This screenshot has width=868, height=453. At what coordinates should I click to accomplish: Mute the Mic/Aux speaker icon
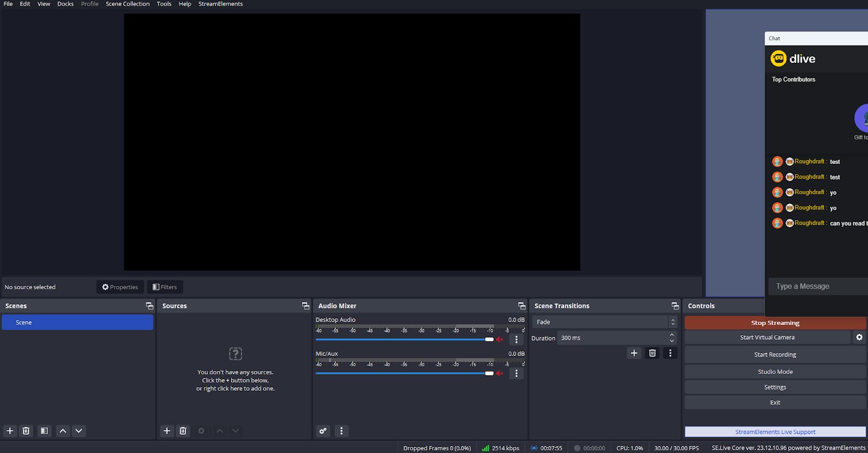[500, 373]
